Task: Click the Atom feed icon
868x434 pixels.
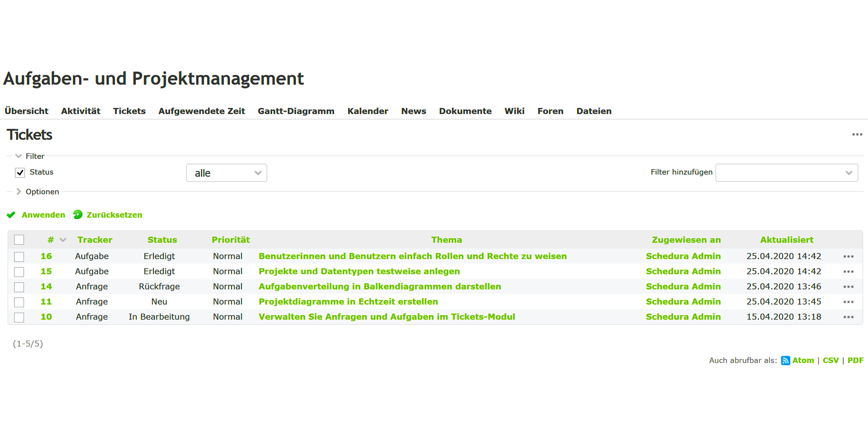Action: [785, 361]
